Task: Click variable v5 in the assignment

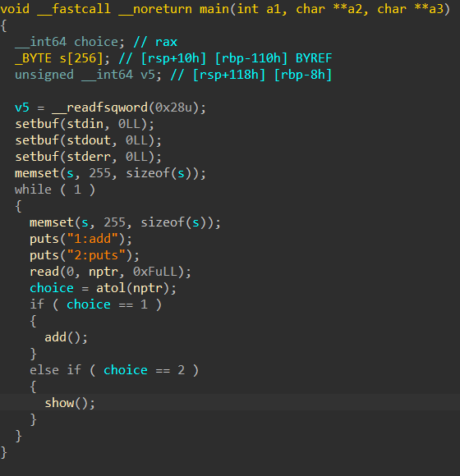Action: pos(22,108)
